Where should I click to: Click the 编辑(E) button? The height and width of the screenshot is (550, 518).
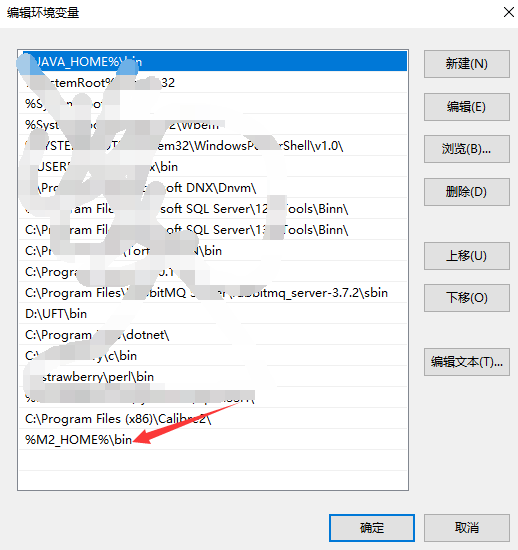[466, 107]
